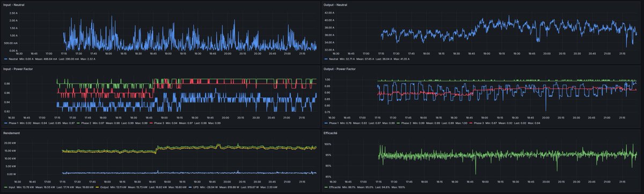Open the Input - Power Factor panel title
Screen dimensions: 644x194
tap(18, 69)
